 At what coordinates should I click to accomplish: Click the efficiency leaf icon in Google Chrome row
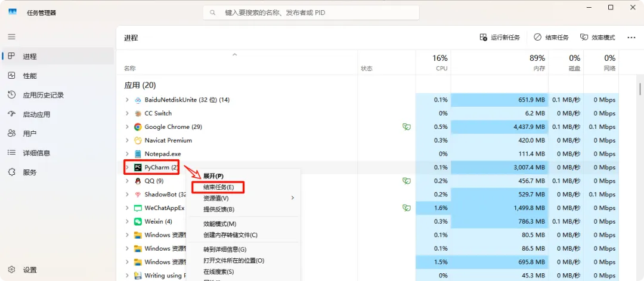[407, 127]
